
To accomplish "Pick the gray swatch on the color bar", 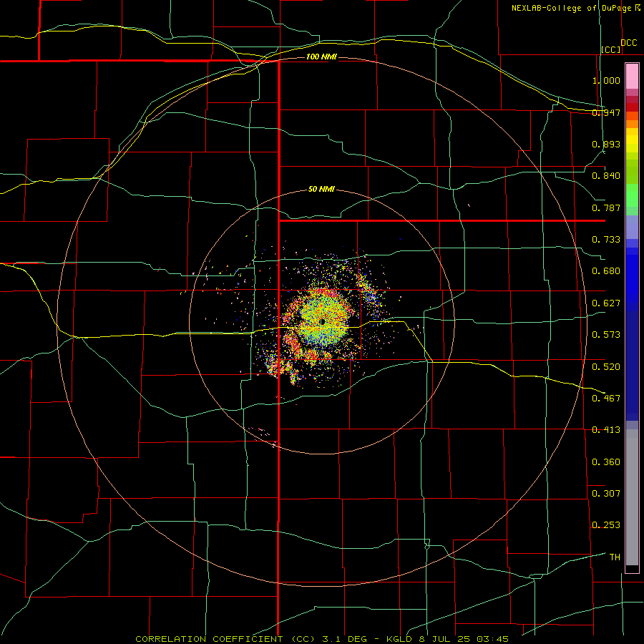I will (x=632, y=501).
